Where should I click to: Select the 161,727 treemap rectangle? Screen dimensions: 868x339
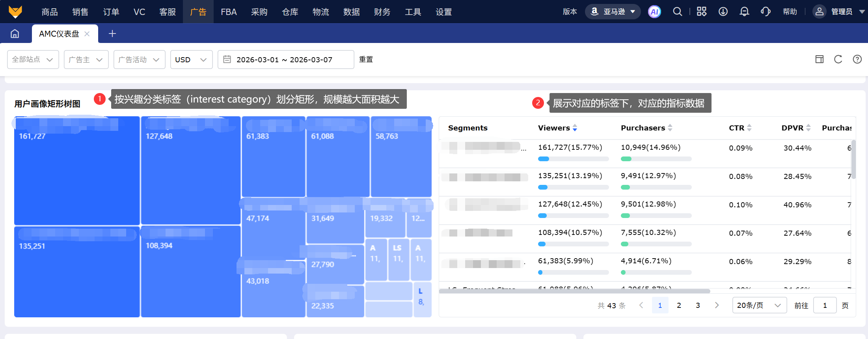click(x=77, y=171)
